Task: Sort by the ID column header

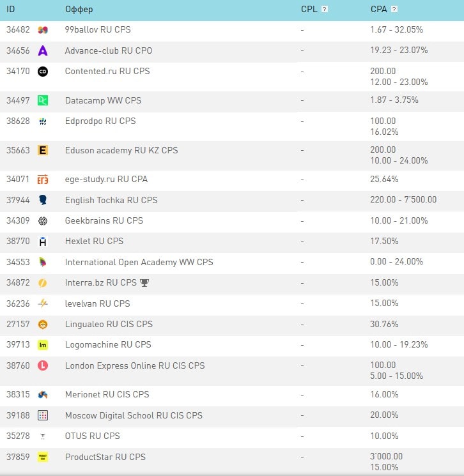Action: (x=11, y=9)
